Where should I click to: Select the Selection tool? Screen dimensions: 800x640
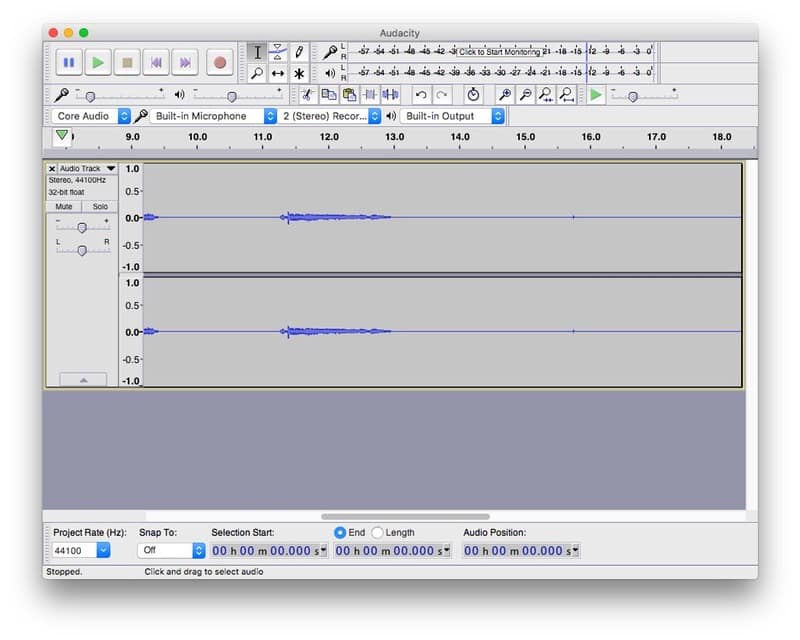click(256, 52)
